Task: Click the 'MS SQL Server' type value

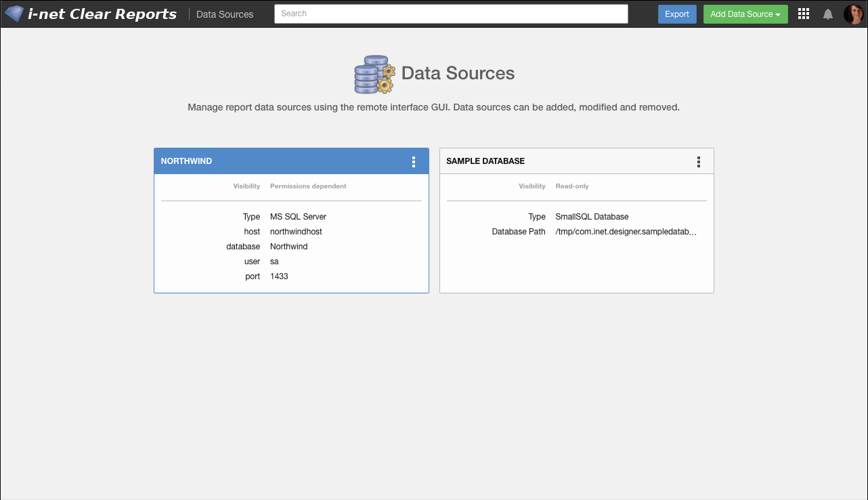Action: click(298, 217)
